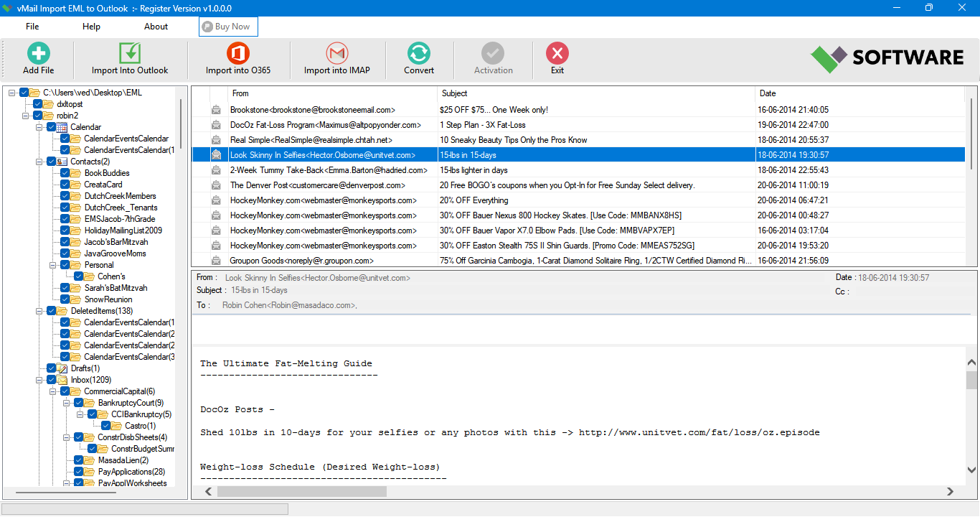This screenshot has width=980, height=517.
Task: Click the Buy Now button
Action: pos(228,27)
